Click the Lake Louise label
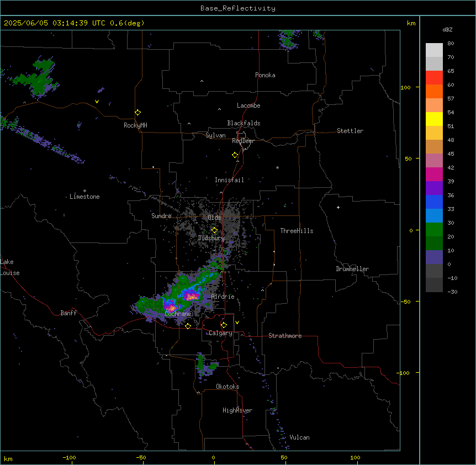476x465 pixels. click(10, 267)
